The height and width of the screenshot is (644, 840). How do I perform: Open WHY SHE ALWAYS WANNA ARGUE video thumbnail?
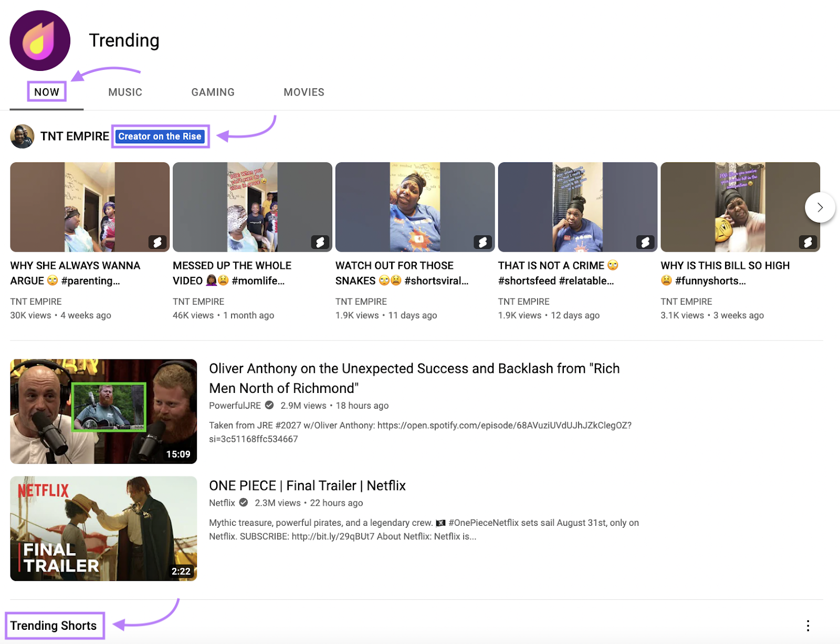pos(90,207)
